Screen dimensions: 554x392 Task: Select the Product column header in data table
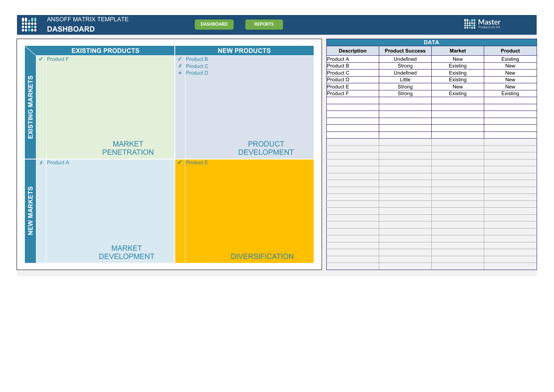coord(510,51)
